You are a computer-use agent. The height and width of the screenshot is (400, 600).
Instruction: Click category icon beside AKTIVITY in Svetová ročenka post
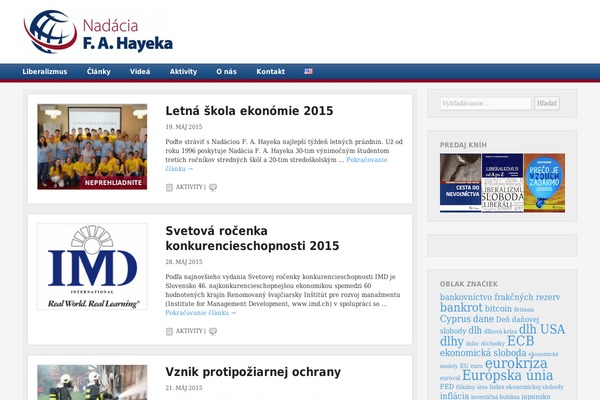(169, 331)
